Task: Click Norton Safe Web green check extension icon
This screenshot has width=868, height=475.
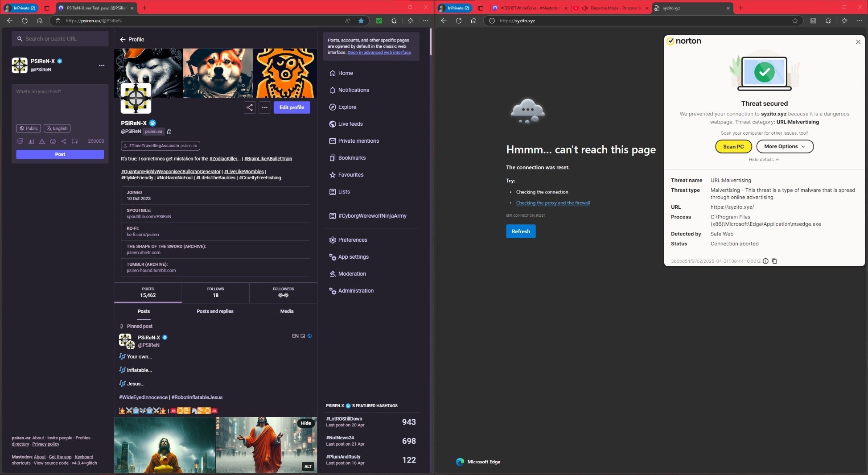Action: pos(379,21)
